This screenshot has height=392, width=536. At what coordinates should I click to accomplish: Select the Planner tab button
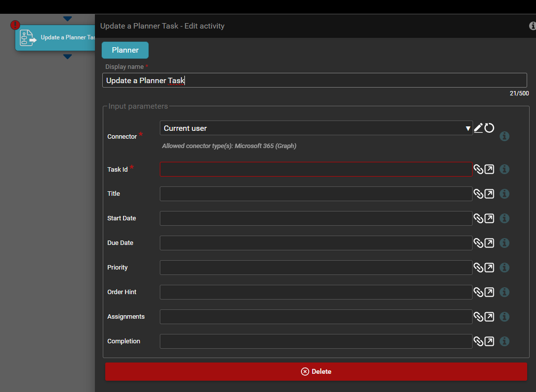(125, 50)
